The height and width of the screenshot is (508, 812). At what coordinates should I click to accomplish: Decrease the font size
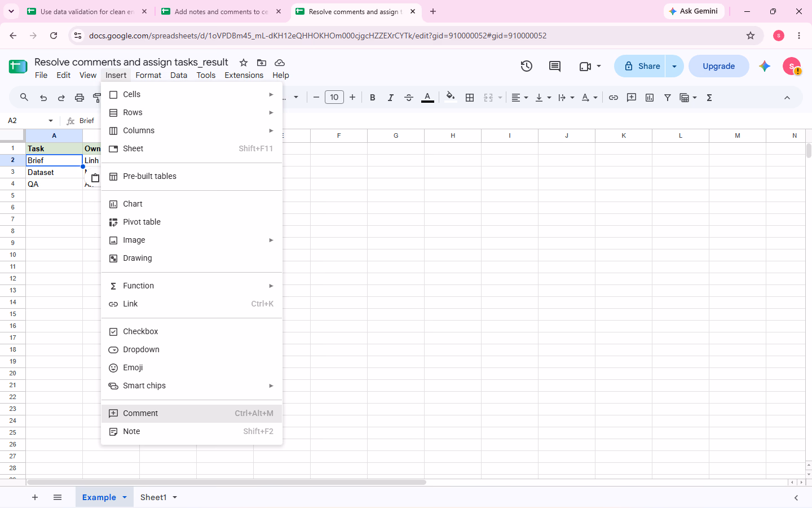click(316, 98)
